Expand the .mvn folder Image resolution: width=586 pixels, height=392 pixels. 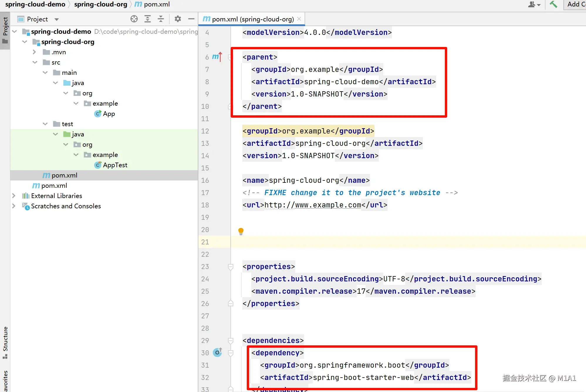(x=35, y=52)
